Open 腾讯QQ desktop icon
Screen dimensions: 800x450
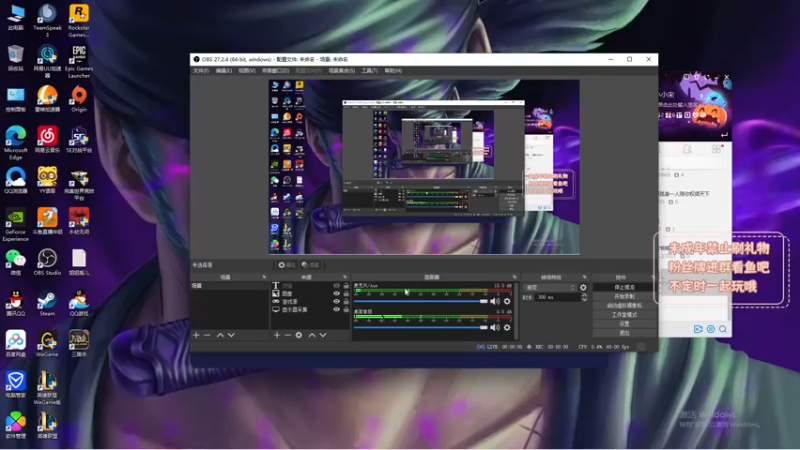click(16, 303)
